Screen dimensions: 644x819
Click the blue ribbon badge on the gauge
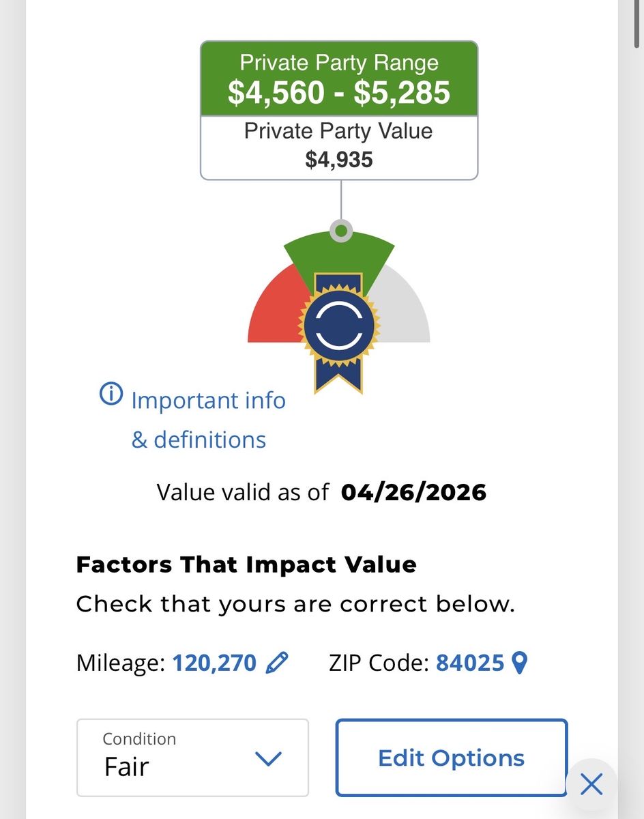point(339,326)
